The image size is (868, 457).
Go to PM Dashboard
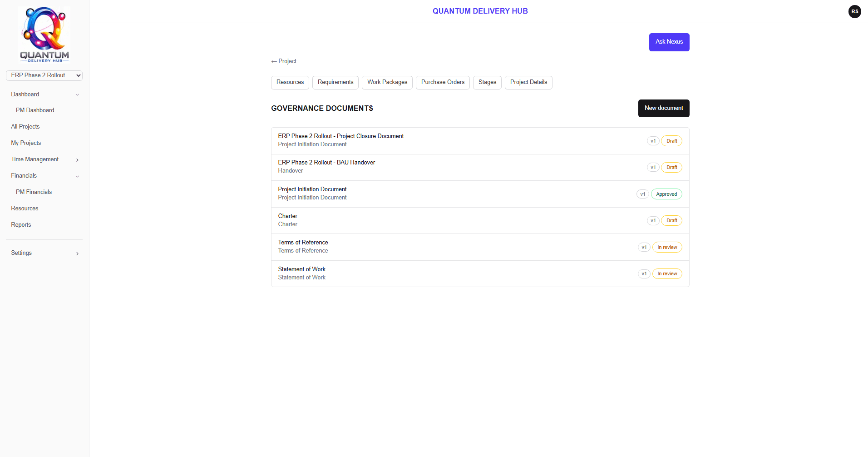pyautogui.click(x=35, y=110)
